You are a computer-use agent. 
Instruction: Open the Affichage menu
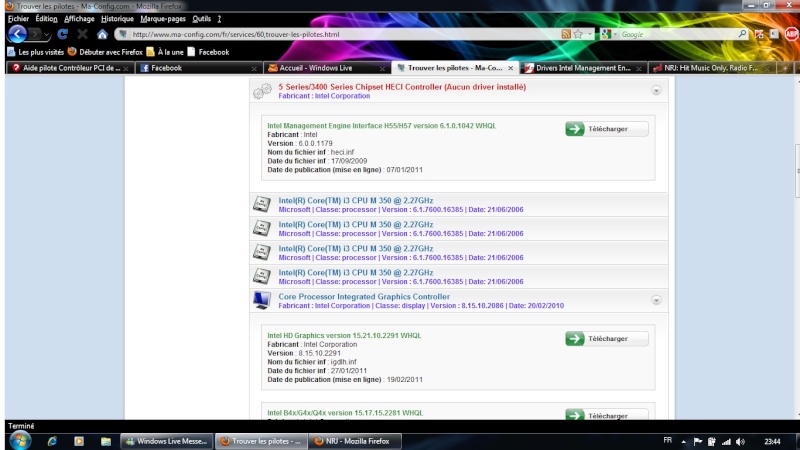pyautogui.click(x=79, y=19)
